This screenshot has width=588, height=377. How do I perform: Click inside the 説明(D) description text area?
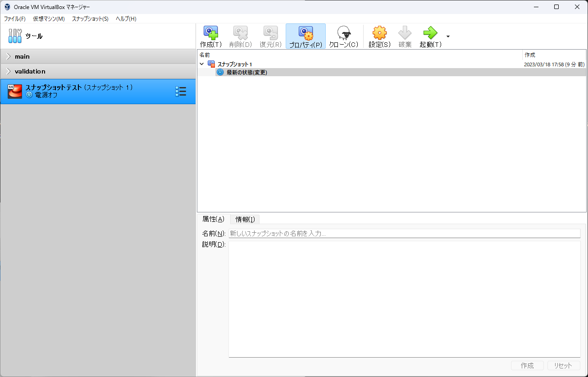pos(404,299)
